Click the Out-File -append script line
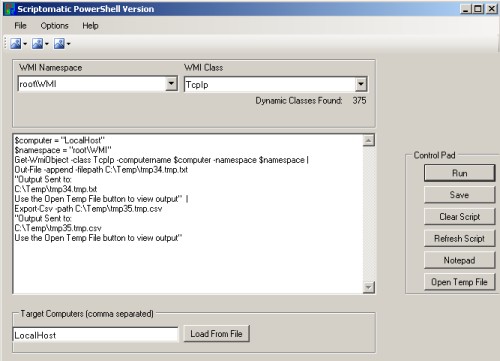The height and width of the screenshot is (361, 500). coord(101,170)
